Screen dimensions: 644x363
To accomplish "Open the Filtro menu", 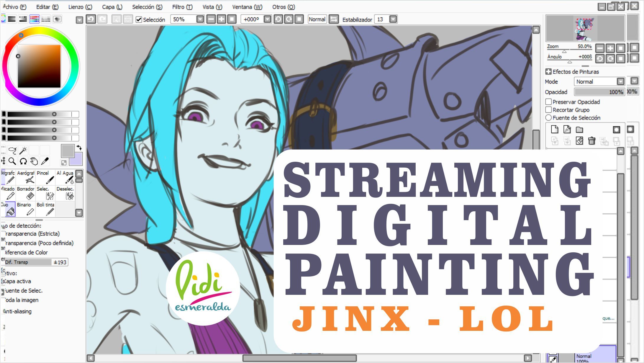I will pos(182,7).
